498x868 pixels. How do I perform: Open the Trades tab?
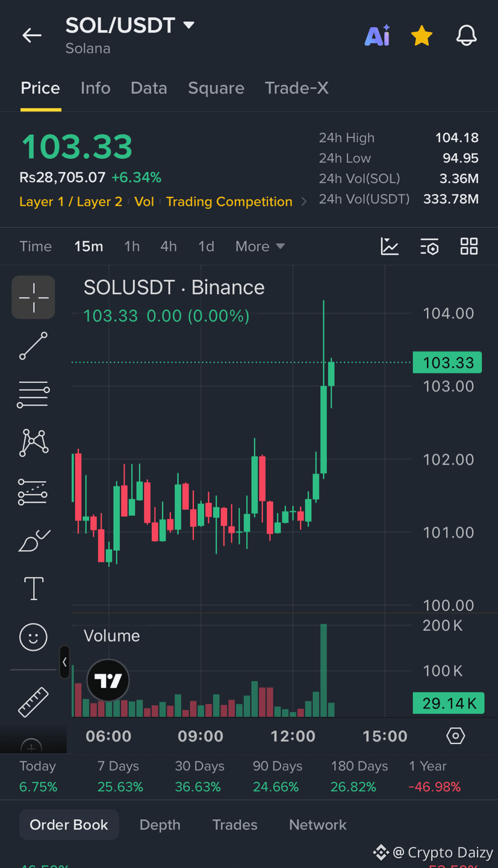235,825
